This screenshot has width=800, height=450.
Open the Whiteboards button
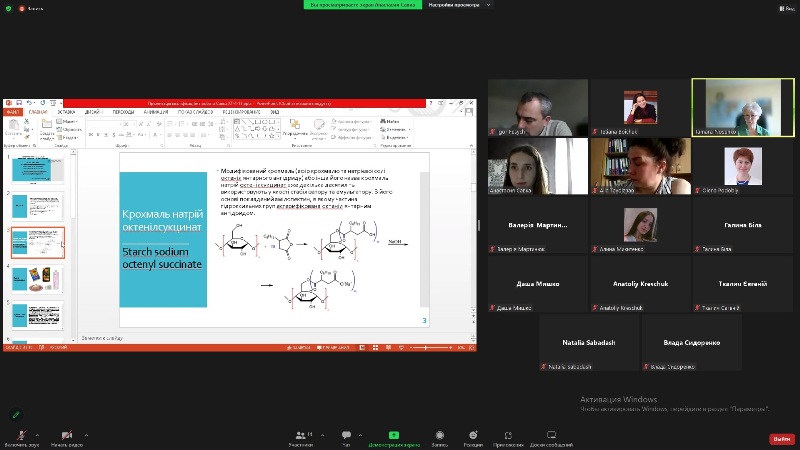551,438
